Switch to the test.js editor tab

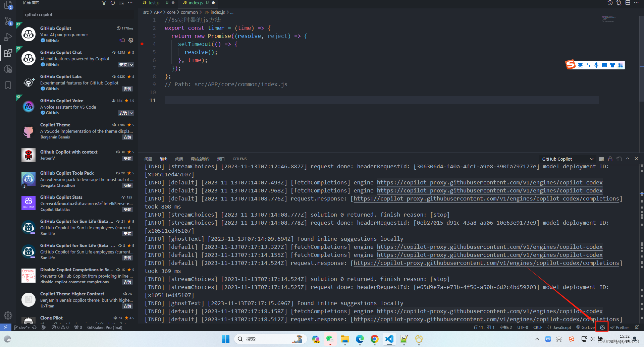click(154, 3)
